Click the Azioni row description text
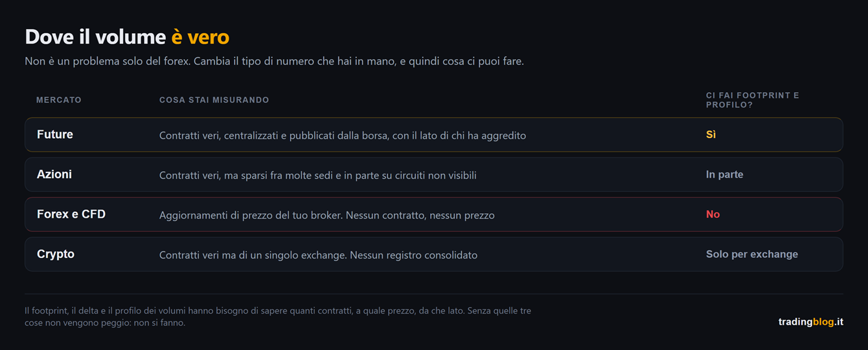The image size is (868, 350). tap(318, 175)
